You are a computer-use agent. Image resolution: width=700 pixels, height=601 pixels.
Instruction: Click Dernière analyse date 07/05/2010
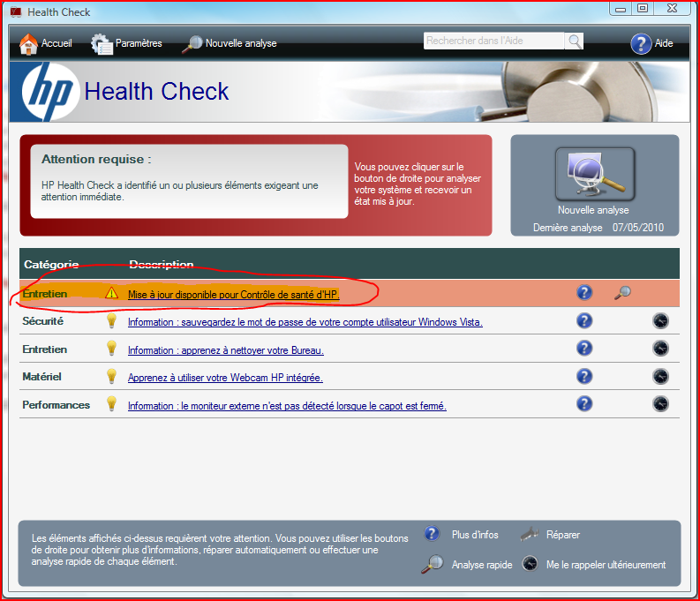click(638, 228)
